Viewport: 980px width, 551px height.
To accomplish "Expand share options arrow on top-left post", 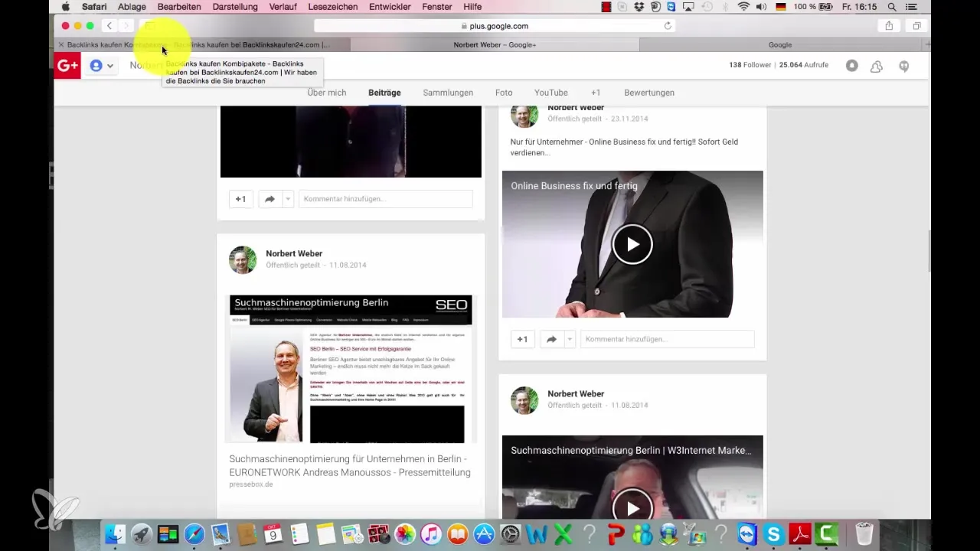I will 288,199.
